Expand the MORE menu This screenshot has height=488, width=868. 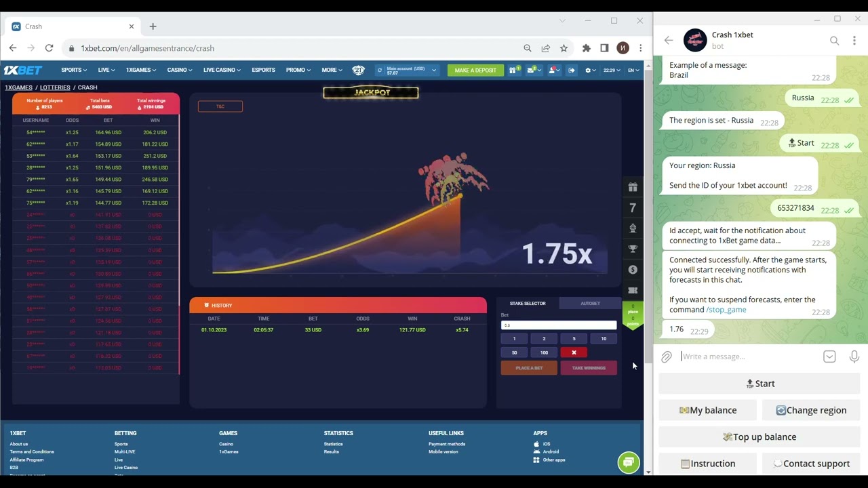tap(332, 70)
